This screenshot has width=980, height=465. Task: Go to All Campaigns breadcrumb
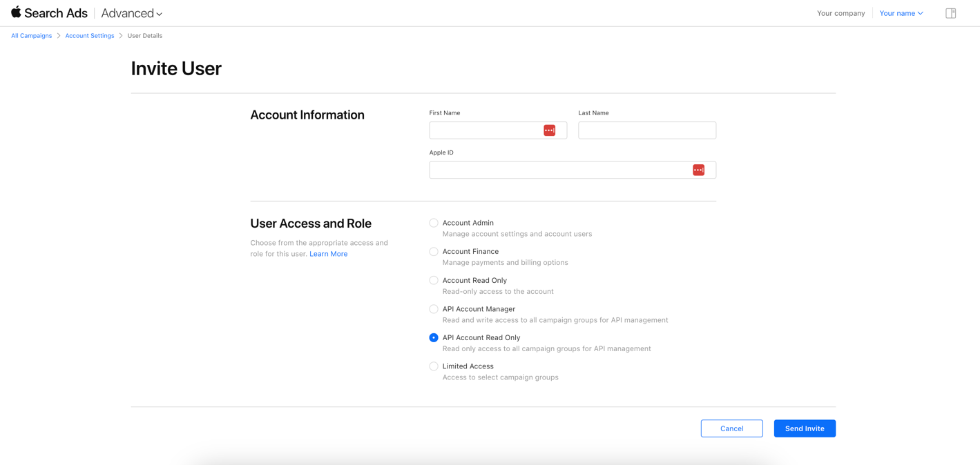[31, 36]
